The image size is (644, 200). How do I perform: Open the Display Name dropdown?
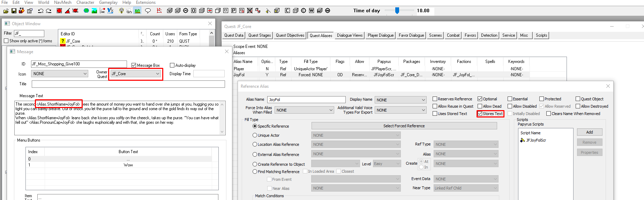[x=400, y=100]
